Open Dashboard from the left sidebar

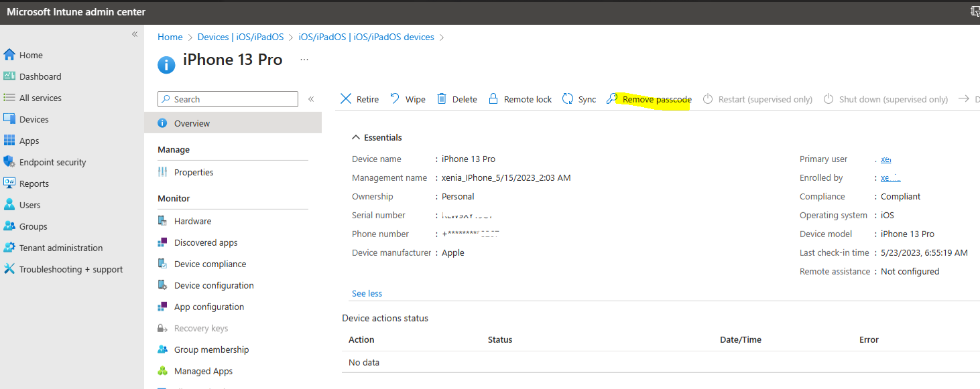click(40, 76)
